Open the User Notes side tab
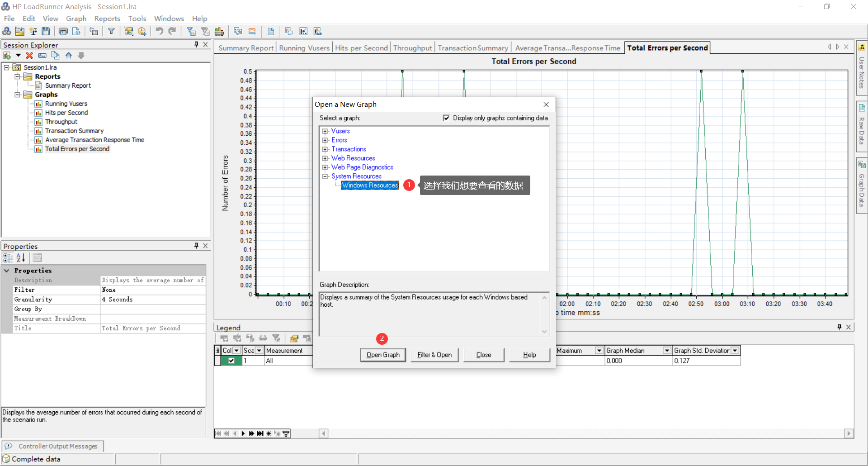This screenshot has height=466, width=868. coord(862,68)
